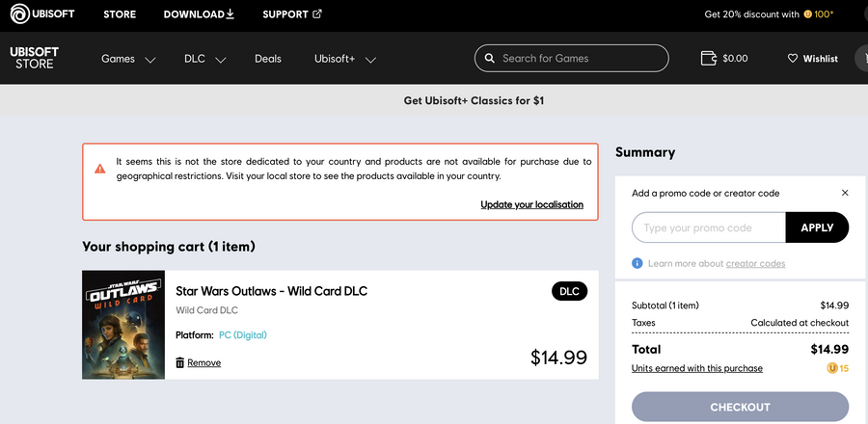
Task: Open the Star Wars Outlaws cover thumbnail
Action: [x=123, y=325]
